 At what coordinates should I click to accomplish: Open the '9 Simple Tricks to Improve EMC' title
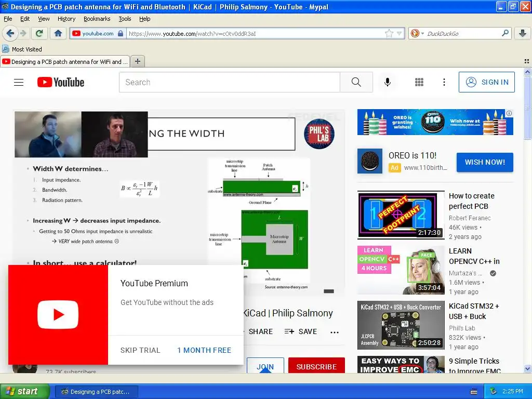point(474,366)
